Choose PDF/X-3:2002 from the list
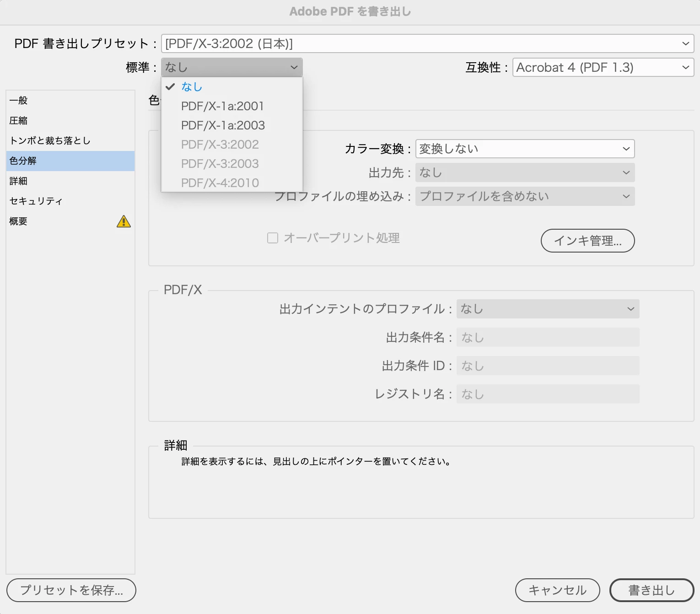 232,145
